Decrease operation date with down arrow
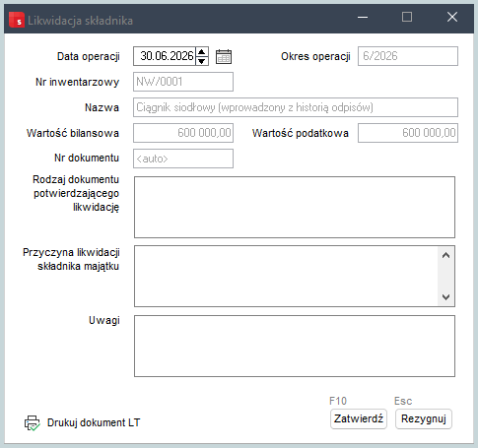 [202, 61]
